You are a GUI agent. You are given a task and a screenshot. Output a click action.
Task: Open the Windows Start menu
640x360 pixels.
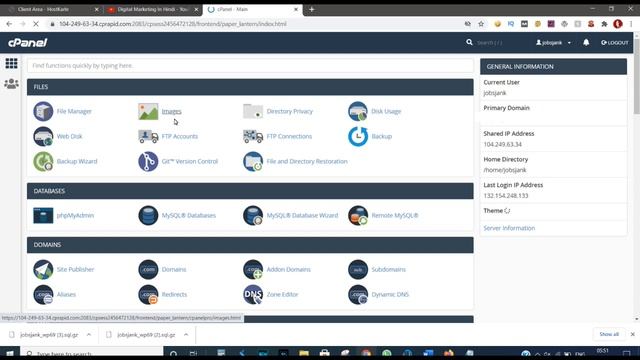[9, 353]
